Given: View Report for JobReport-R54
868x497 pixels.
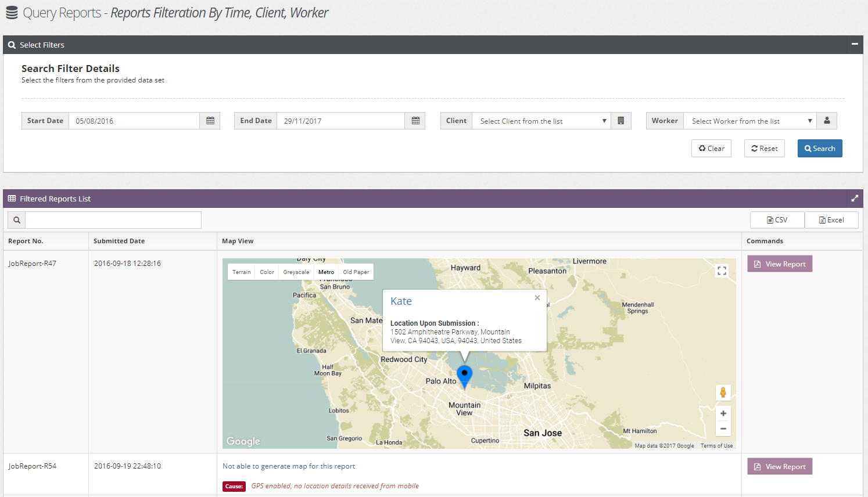Looking at the screenshot, I should [x=780, y=466].
